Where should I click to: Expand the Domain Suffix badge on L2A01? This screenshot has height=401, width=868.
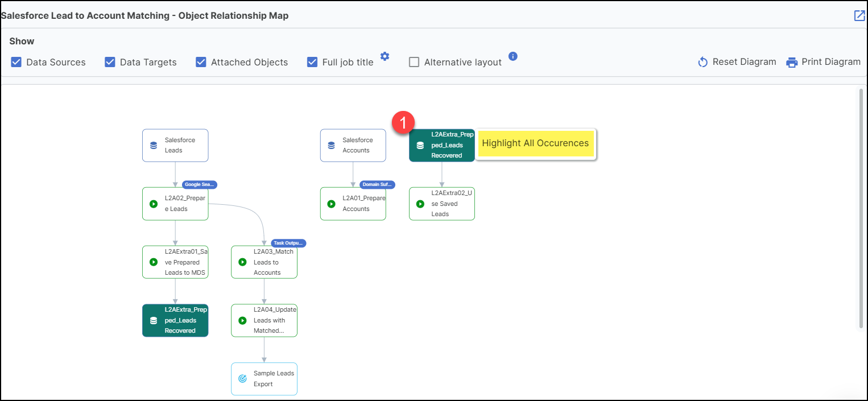(x=377, y=184)
